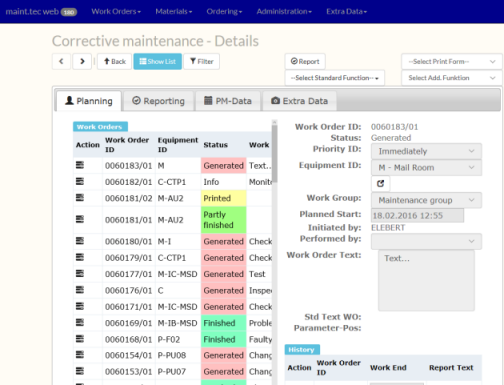Open action menu for work order 0060169/01

coord(80,322)
